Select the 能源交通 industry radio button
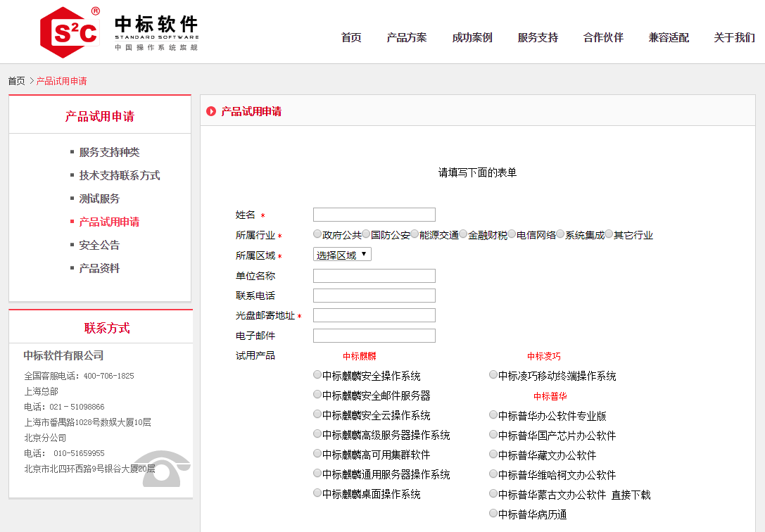This screenshot has height=532, width=765. click(x=415, y=234)
